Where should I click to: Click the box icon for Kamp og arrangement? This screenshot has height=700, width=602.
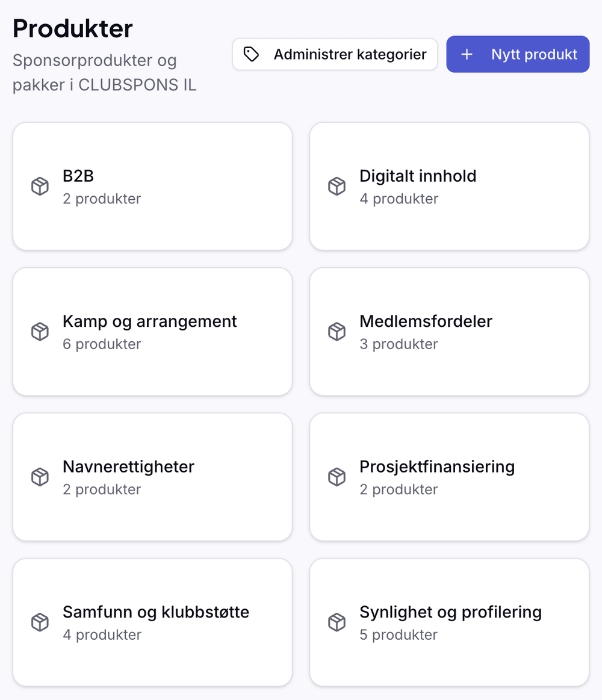coord(40,332)
